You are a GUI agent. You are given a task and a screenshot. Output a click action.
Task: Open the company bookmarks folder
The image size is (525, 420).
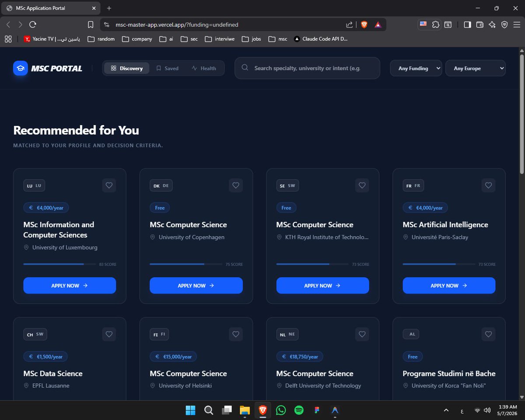[x=137, y=39]
